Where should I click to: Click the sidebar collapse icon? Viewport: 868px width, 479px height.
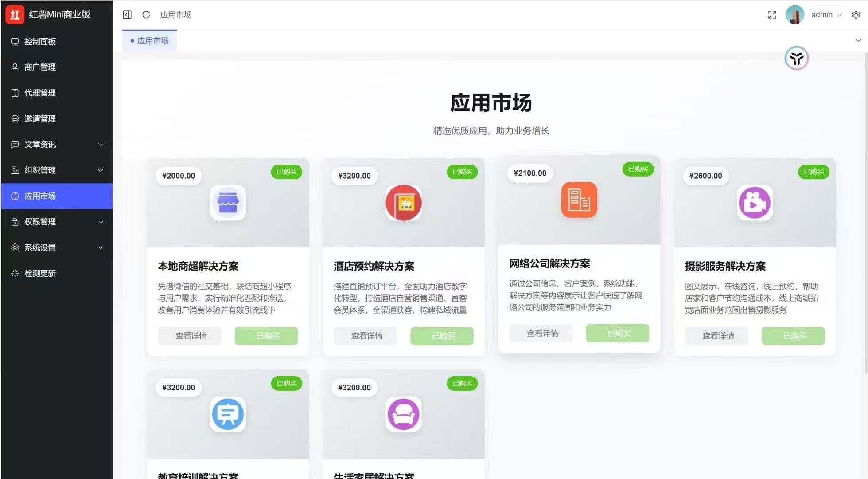tap(127, 15)
